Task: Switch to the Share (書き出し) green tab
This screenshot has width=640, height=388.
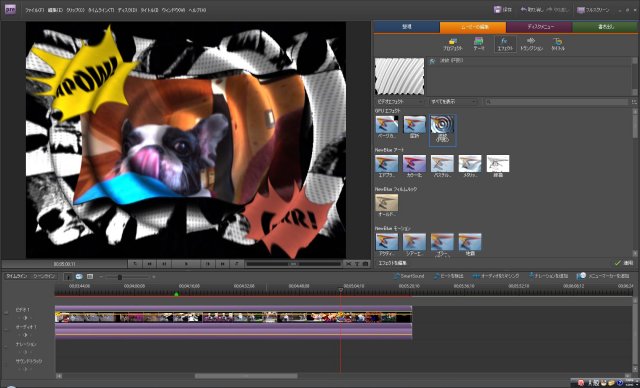Action: click(x=605, y=27)
